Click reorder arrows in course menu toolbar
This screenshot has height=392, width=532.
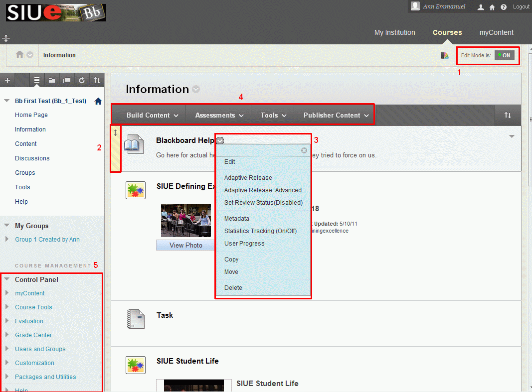(97, 80)
